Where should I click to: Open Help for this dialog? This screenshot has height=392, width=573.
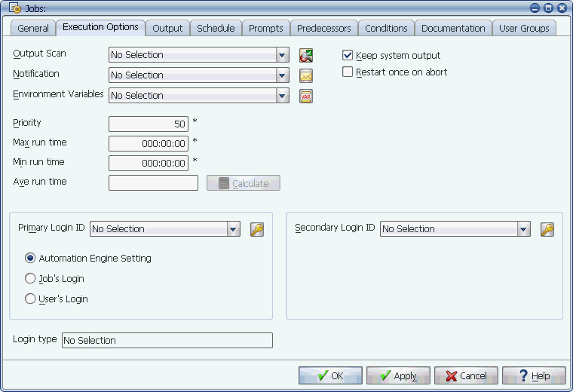coord(535,375)
